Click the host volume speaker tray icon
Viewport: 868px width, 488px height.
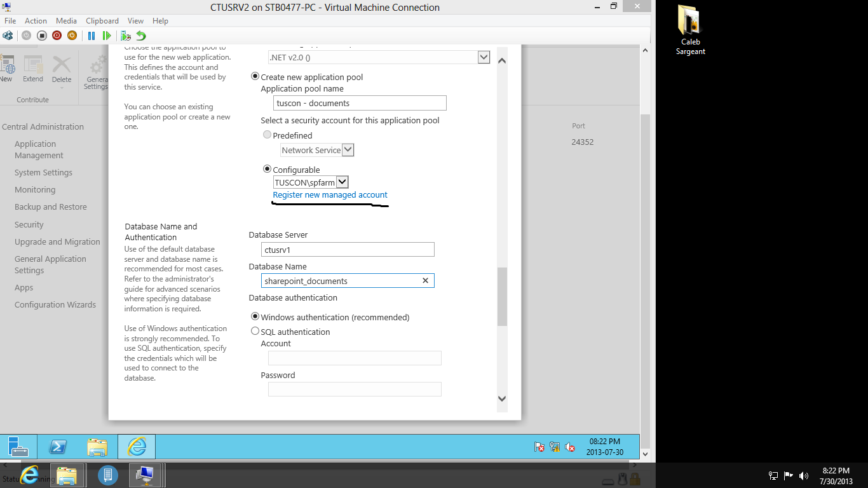coord(804,475)
